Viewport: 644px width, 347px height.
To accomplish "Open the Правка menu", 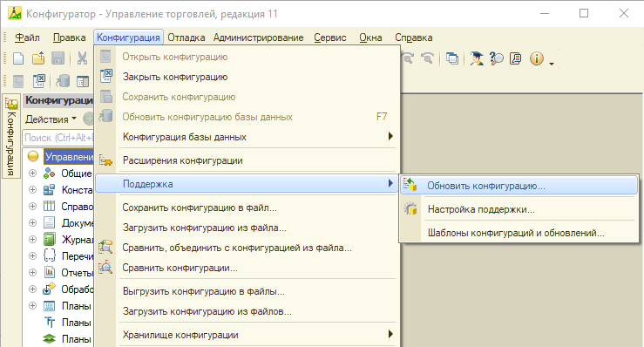I will (x=69, y=37).
